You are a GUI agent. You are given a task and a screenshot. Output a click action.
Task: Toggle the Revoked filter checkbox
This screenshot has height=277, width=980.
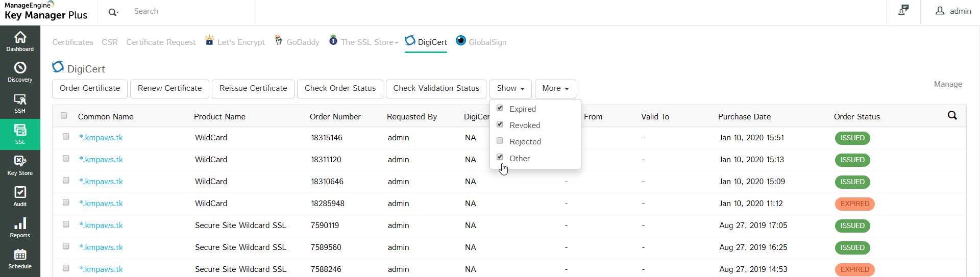coord(500,124)
